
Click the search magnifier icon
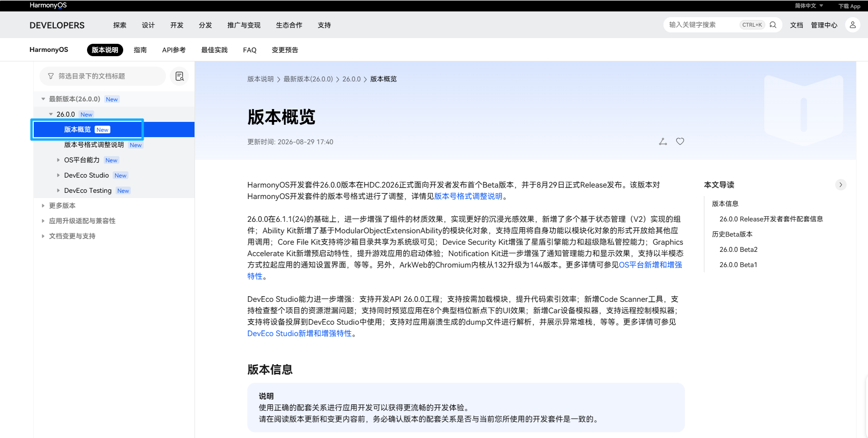[x=773, y=25]
